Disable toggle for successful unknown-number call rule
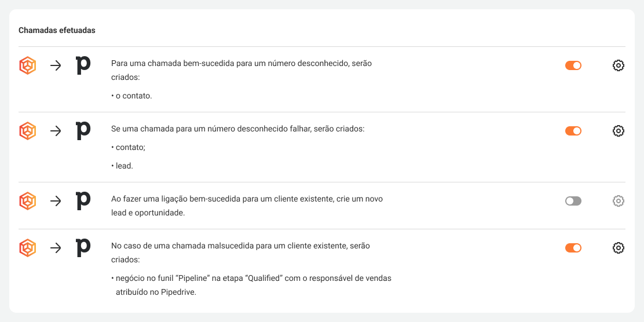644x322 pixels. point(573,65)
